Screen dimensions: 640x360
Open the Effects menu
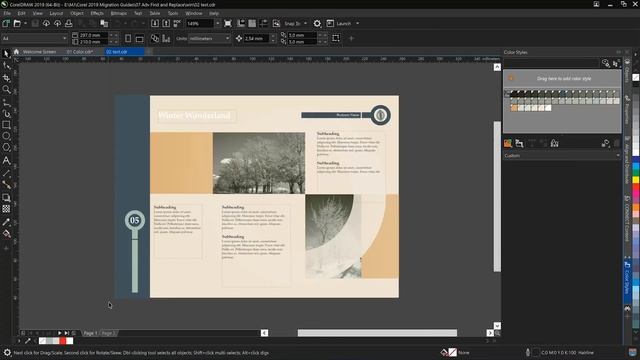pos(97,13)
